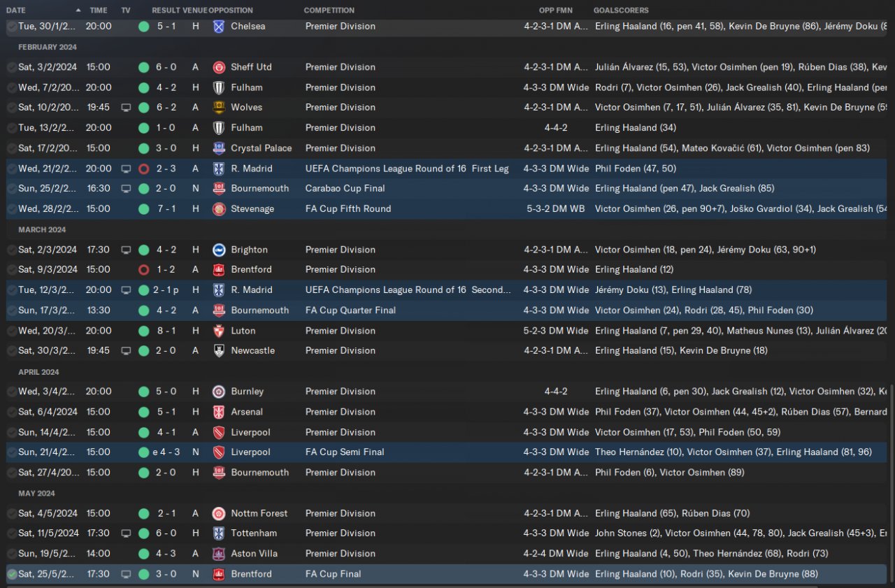Click the Chelsea club badge
Image resolution: width=895 pixels, height=588 pixels.
pos(219,27)
